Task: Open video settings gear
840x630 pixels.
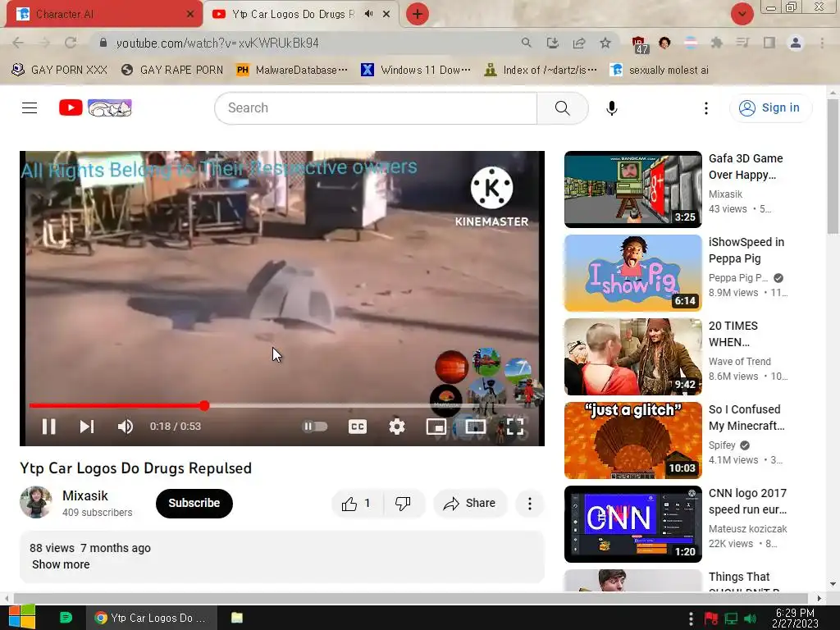Action: click(x=397, y=427)
